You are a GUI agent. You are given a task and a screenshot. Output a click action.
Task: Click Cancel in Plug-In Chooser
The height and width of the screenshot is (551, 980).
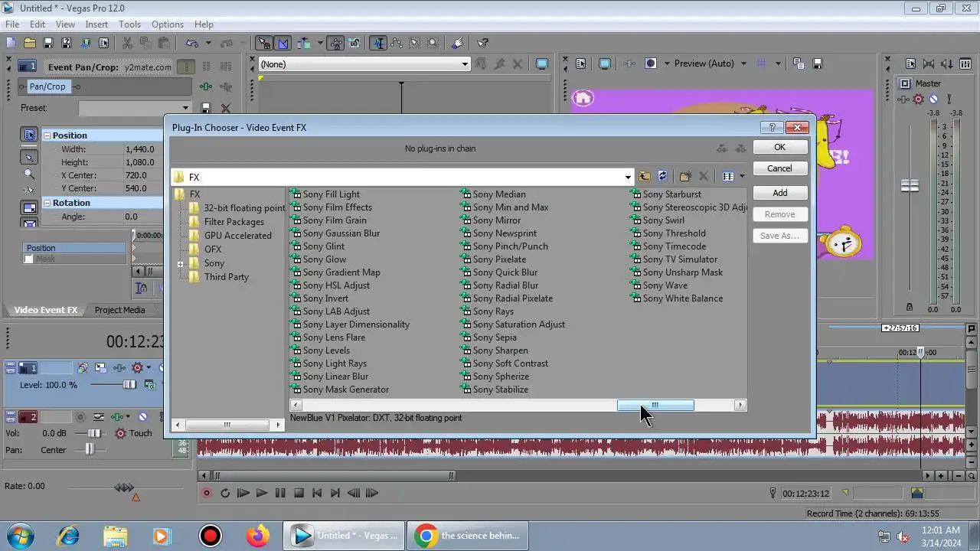[x=779, y=168]
